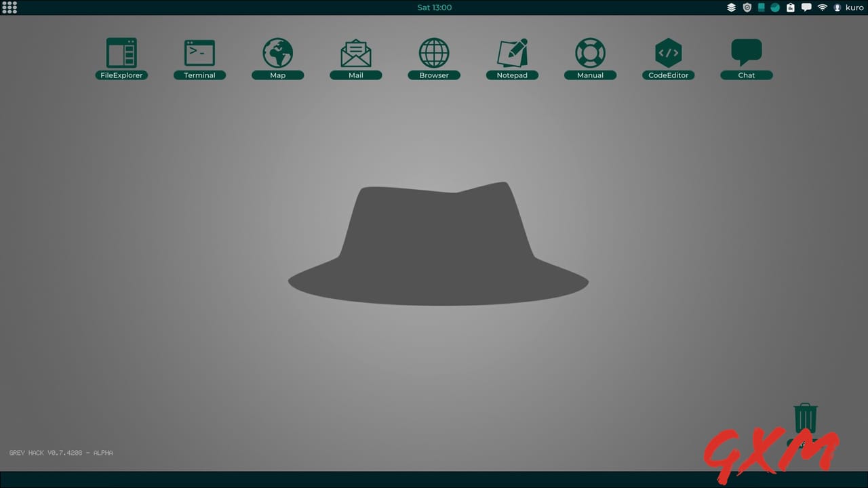Screen dimensions: 868x488
Task: Launch the FileExplorer app
Action: pos(121,51)
